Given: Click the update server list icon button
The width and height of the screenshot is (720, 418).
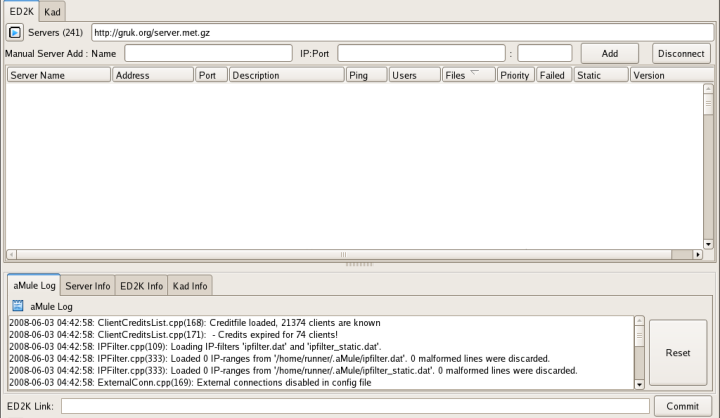Looking at the screenshot, I should coord(15,32).
